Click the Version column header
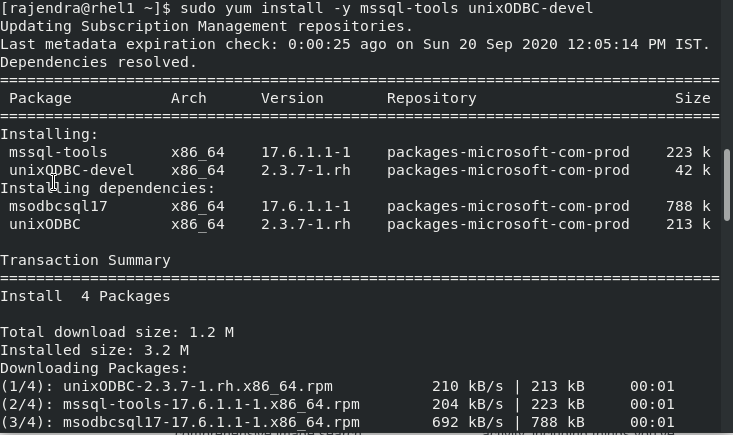This screenshot has width=733, height=435. click(x=292, y=98)
